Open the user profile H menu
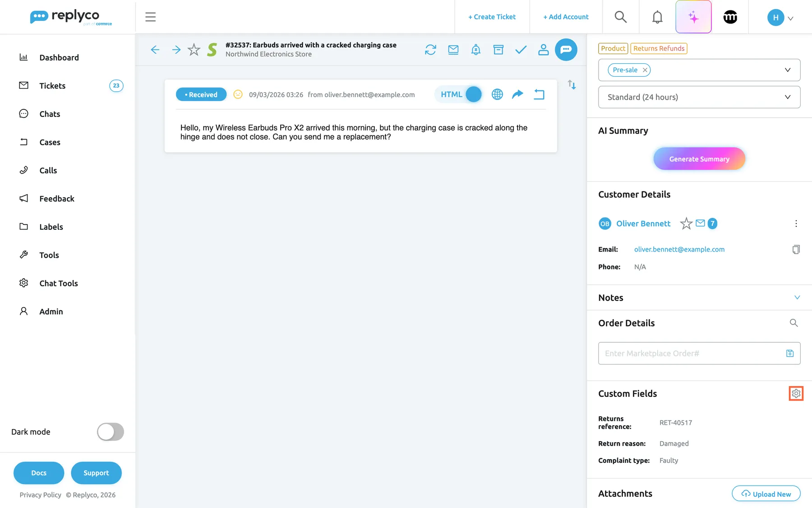The width and height of the screenshot is (812, 508). 780,18
